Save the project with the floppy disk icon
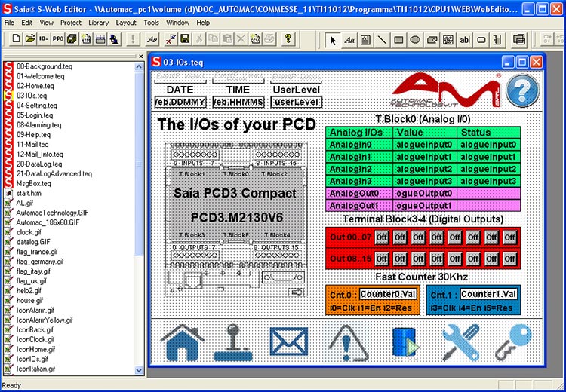The height and width of the screenshot is (392, 566). point(185,38)
